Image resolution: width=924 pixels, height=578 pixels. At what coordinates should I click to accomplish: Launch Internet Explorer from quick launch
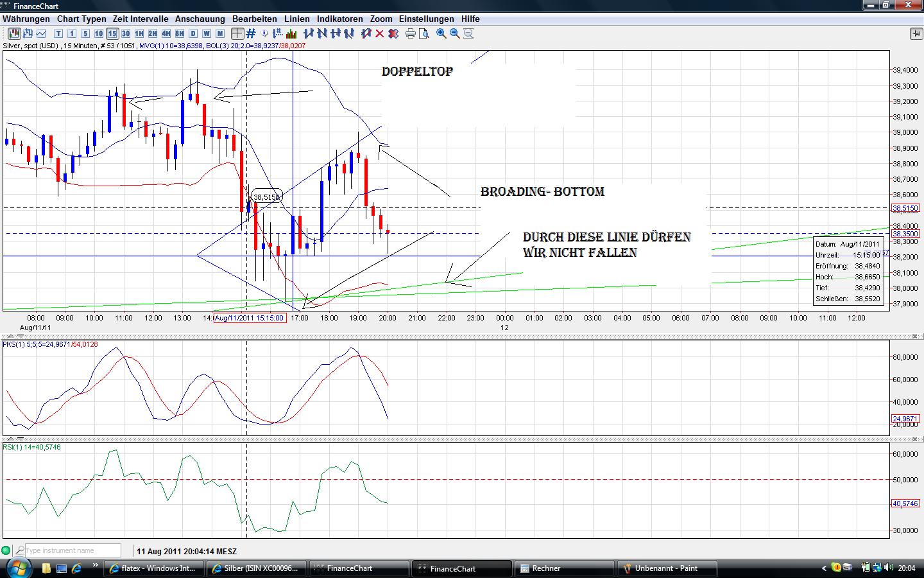coord(76,568)
